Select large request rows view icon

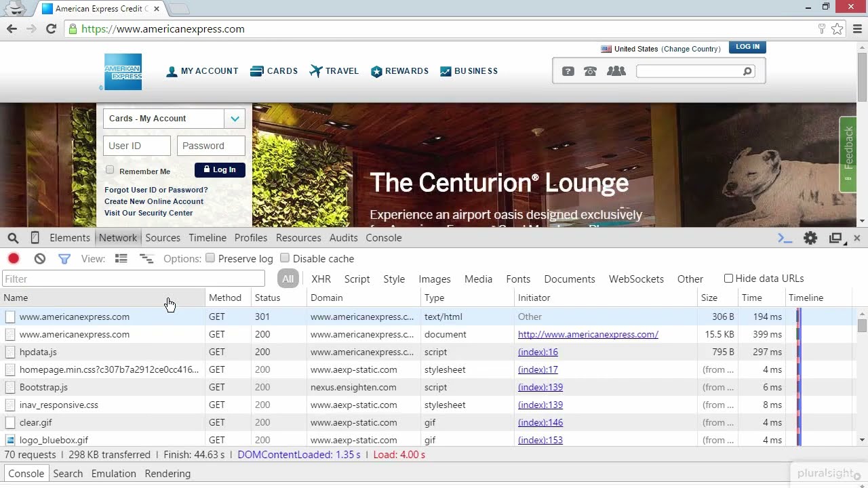coord(121,258)
